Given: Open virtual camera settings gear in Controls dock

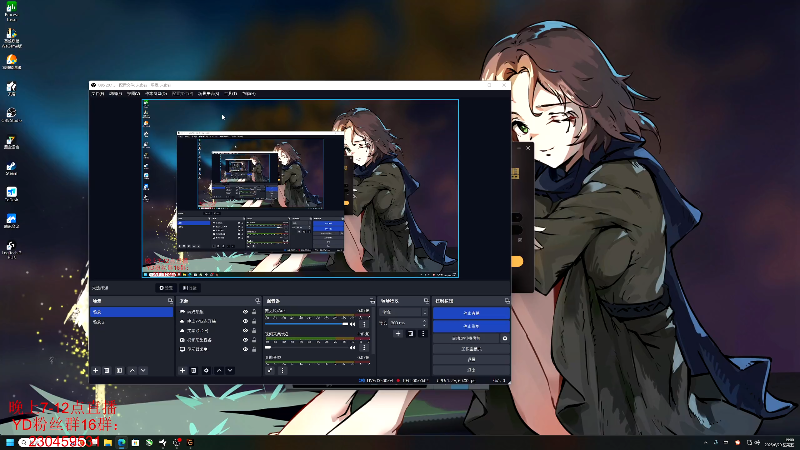Looking at the screenshot, I should click(x=505, y=338).
